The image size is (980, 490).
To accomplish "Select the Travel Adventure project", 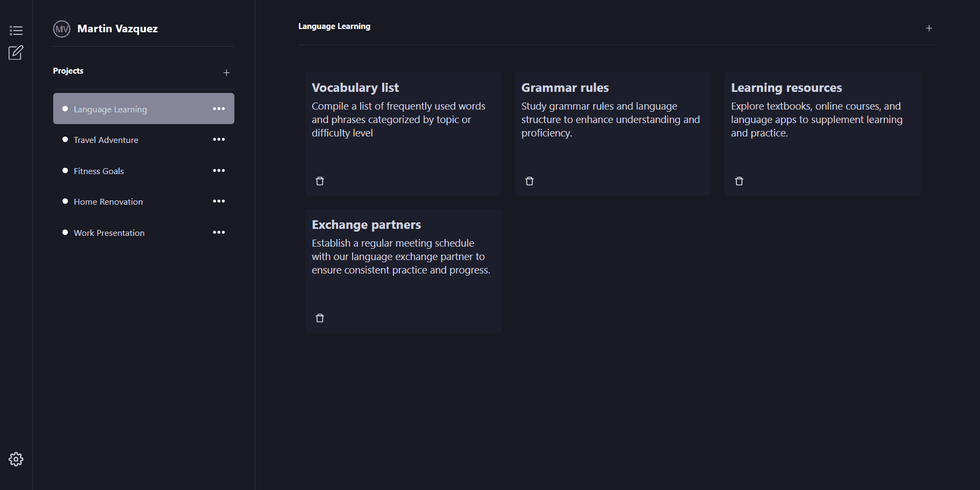I will [105, 140].
